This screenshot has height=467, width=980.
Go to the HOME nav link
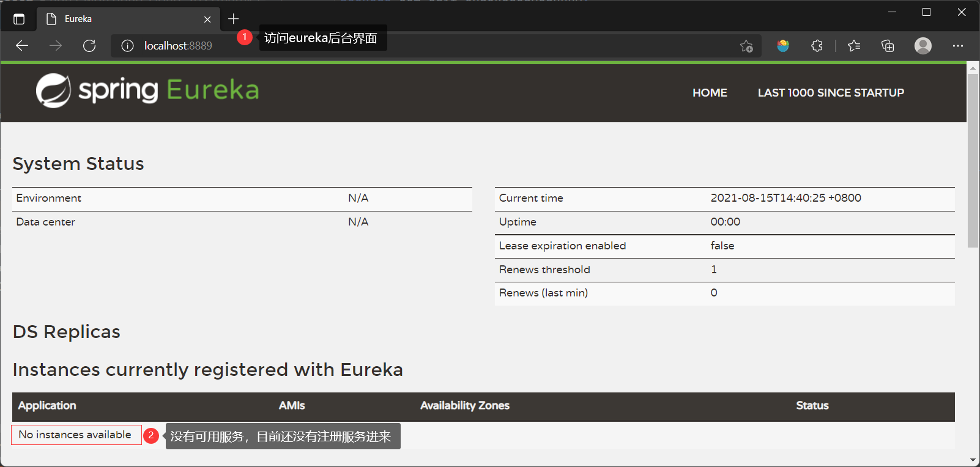coord(710,93)
